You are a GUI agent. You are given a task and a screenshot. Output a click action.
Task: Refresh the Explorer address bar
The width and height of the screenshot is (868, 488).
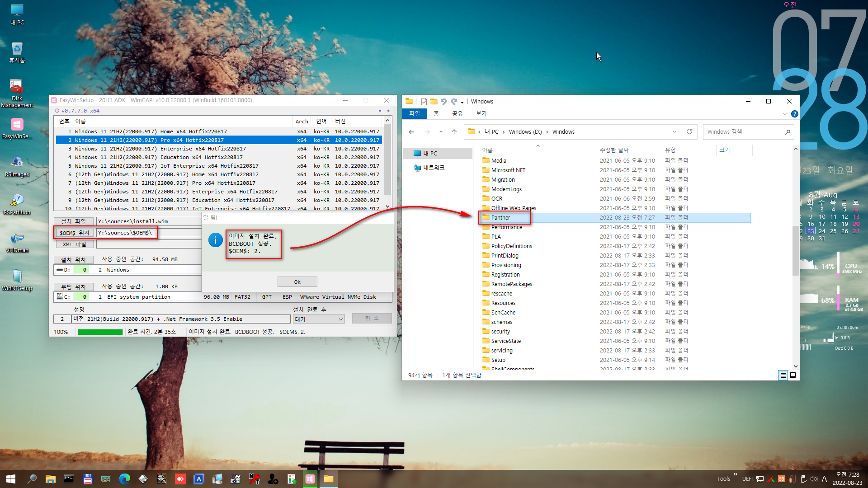(689, 132)
